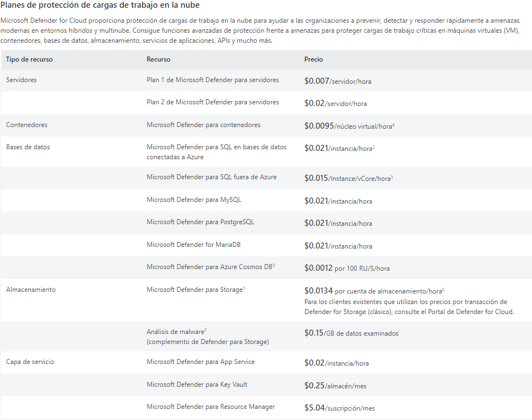The height and width of the screenshot is (420, 532).
Task: Click the "Precio" column header
Action: click(313, 59)
